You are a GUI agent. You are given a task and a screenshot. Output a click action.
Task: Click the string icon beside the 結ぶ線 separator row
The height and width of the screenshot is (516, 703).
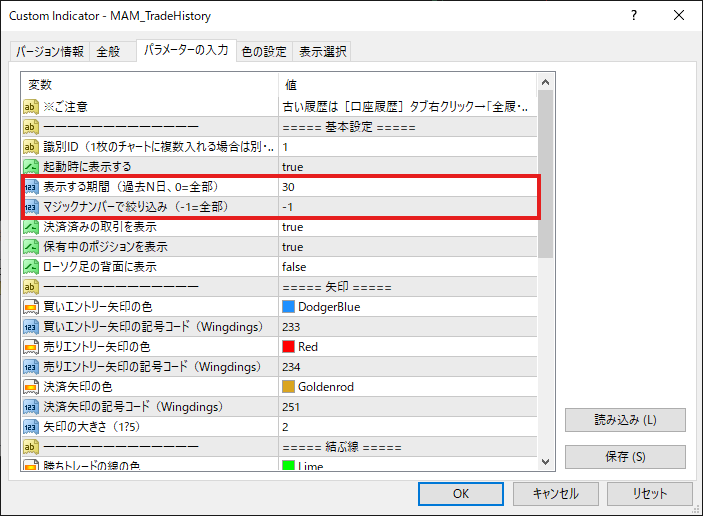(x=30, y=447)
